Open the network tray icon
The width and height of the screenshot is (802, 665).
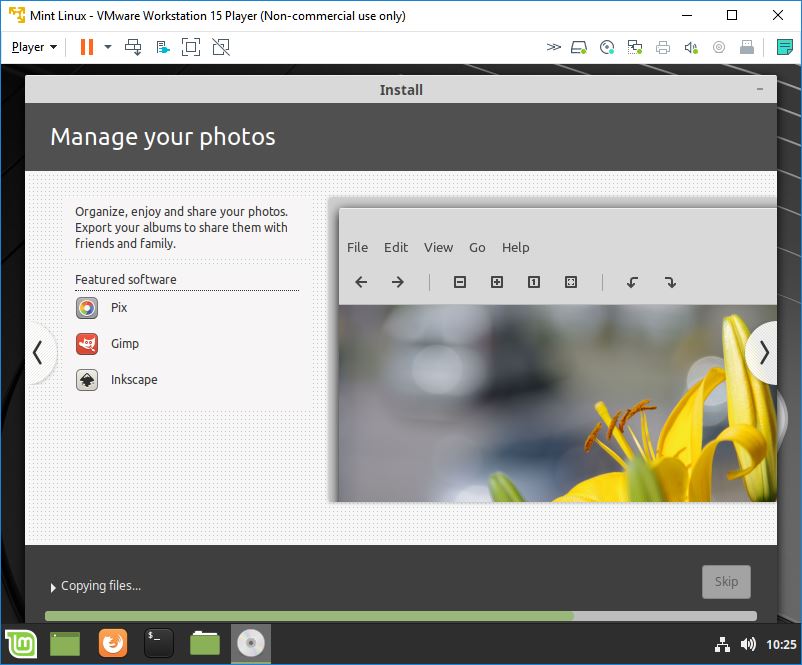722,645
